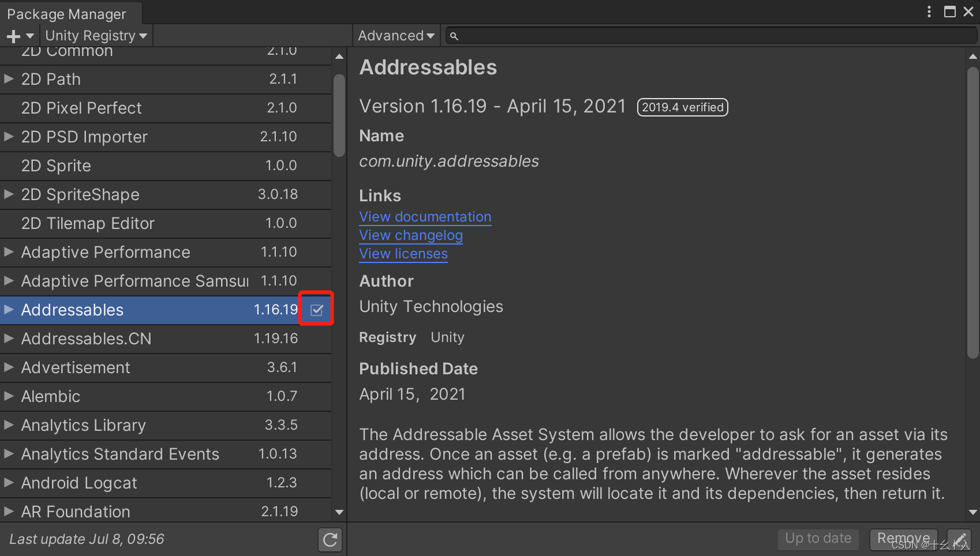
Task: Click the Remove button
Action: 904,539
